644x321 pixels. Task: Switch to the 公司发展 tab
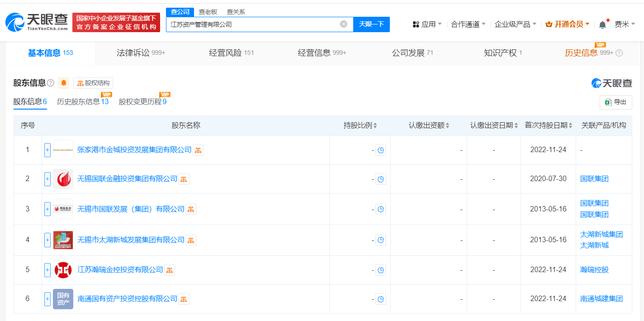[412, 53]
